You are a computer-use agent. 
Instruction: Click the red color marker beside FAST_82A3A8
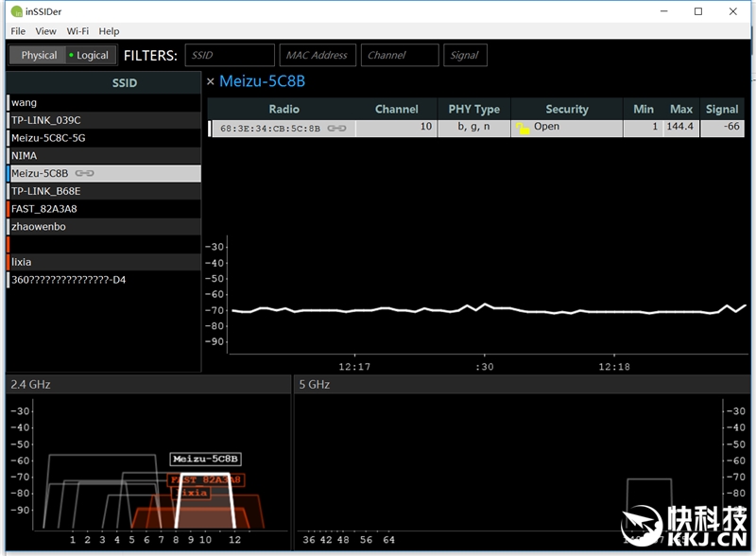coord(8,209)
